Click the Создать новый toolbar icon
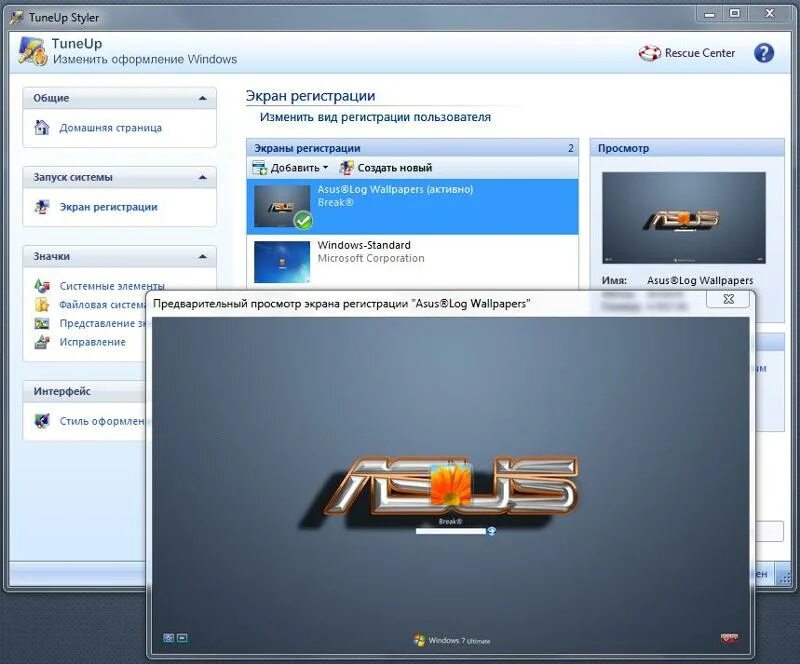800x664 pixels. point(346,167)
